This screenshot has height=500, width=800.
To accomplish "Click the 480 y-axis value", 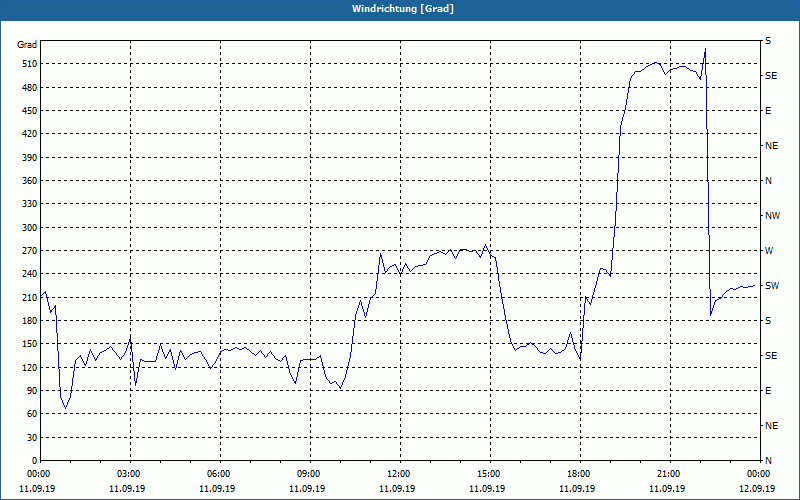I will click(30, 88).
